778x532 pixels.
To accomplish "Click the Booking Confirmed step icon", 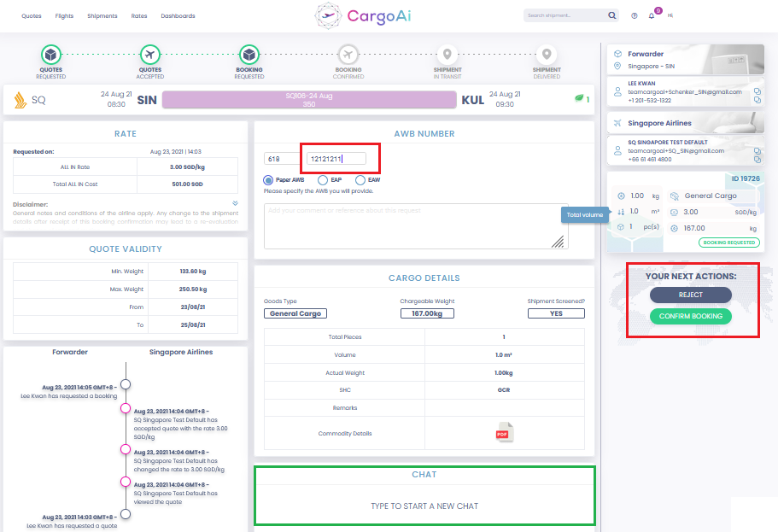I will pyautogui.click(x=348, y=54).
